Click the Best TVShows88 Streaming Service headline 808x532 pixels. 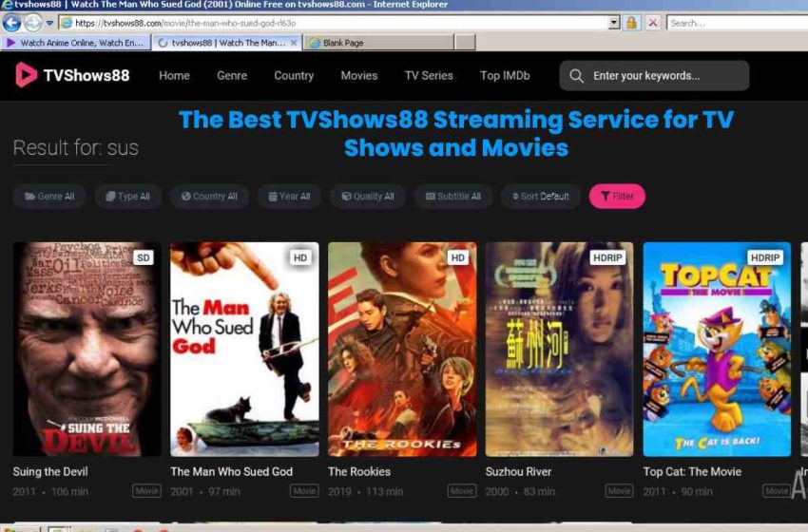point(456,133)
